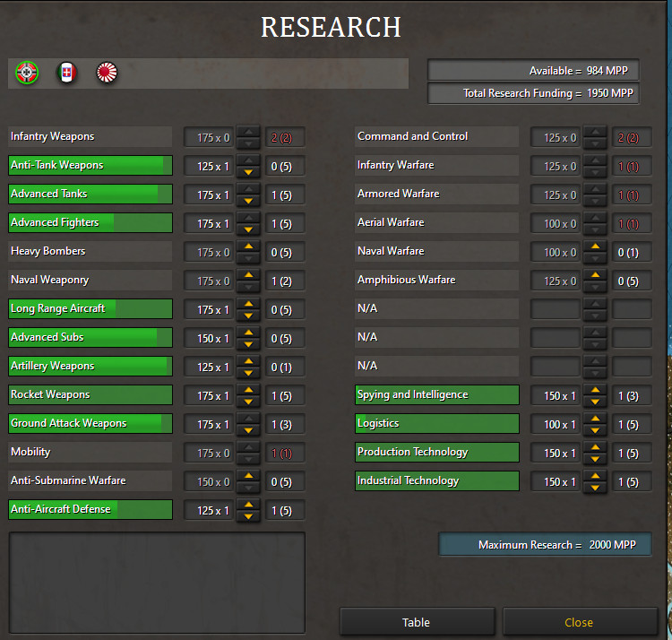Screen dimensions: 672x640
Task: Select the Italian flag icon
Action: [67, 73]
